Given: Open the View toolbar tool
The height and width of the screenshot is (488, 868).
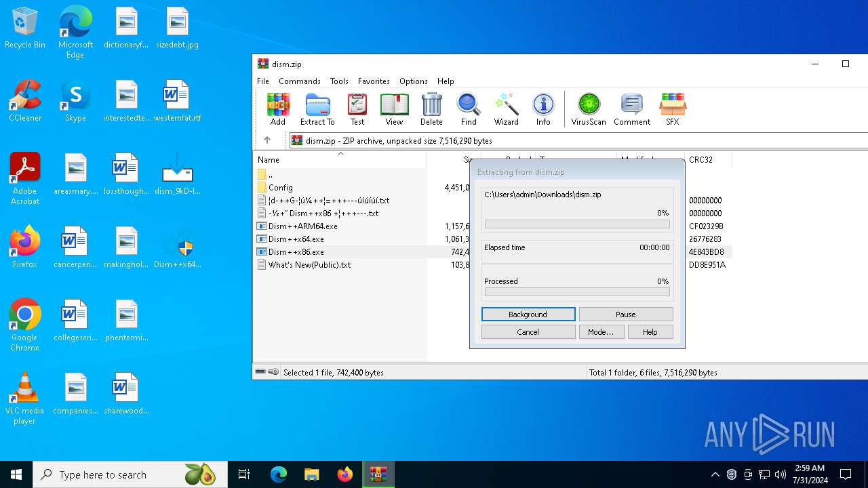Looking at the screenshot, I should tap(394, 109).
